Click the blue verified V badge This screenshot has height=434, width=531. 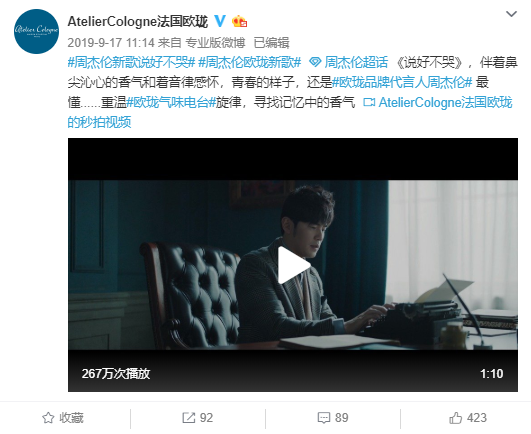(220, 21)
